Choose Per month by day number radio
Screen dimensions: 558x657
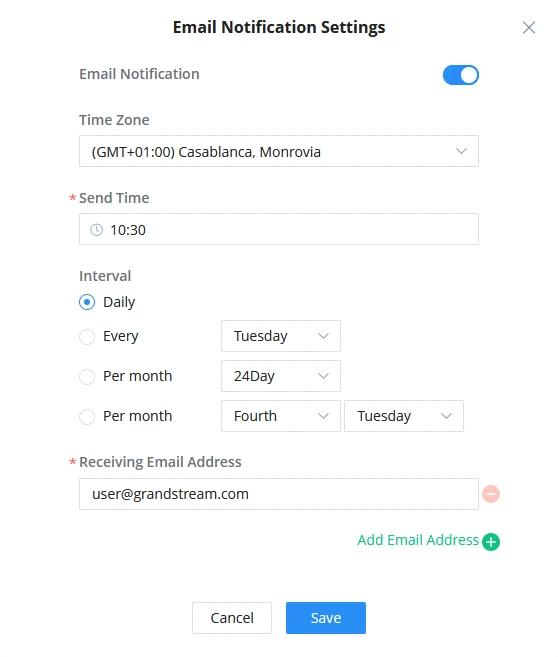click(87, 376)
